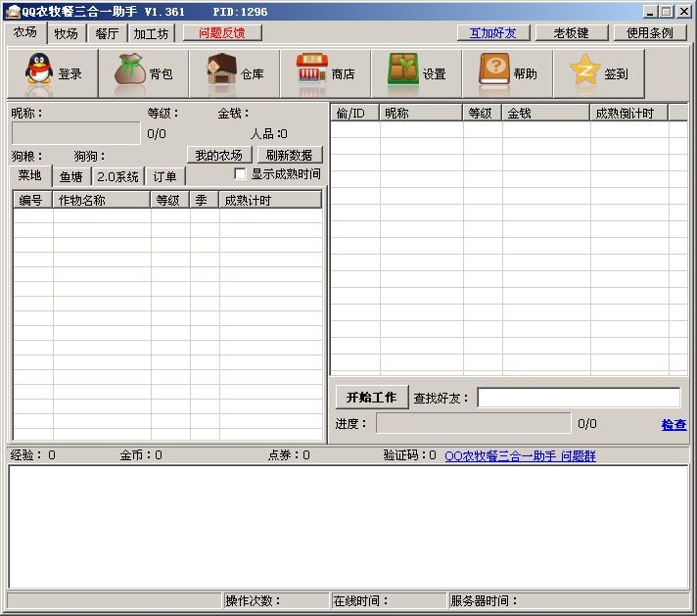This screenshot has width=697, height=616.
Task: Sort friends by 偷/ID column header
Action: (x=355, y=113)
